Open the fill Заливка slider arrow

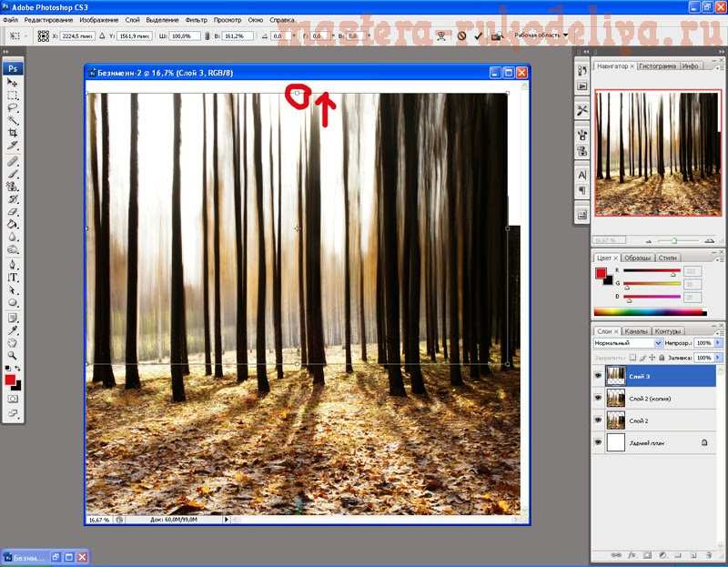(x=718, y=358)
